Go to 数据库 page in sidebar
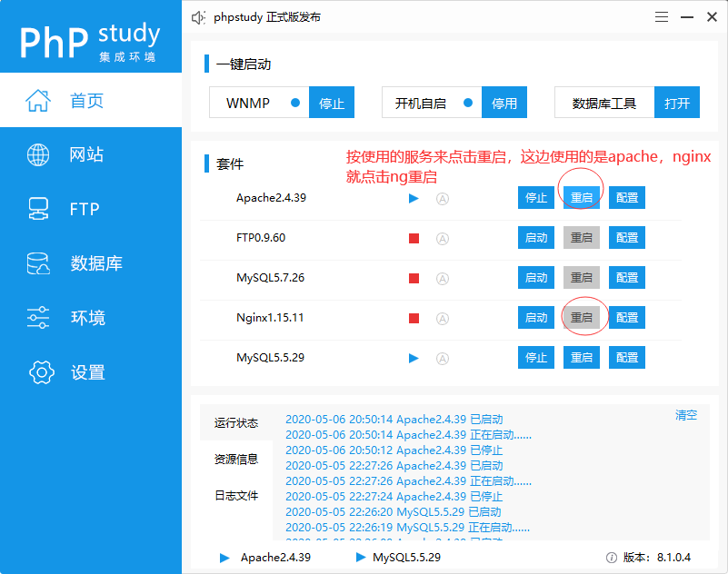This screenshot has width=728, height=574. click(95, 263)
